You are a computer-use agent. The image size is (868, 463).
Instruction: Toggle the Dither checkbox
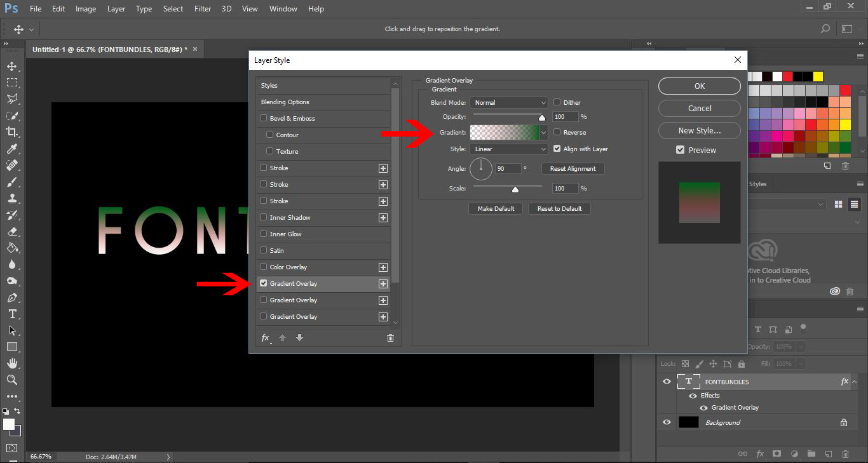tap(557, 102)
